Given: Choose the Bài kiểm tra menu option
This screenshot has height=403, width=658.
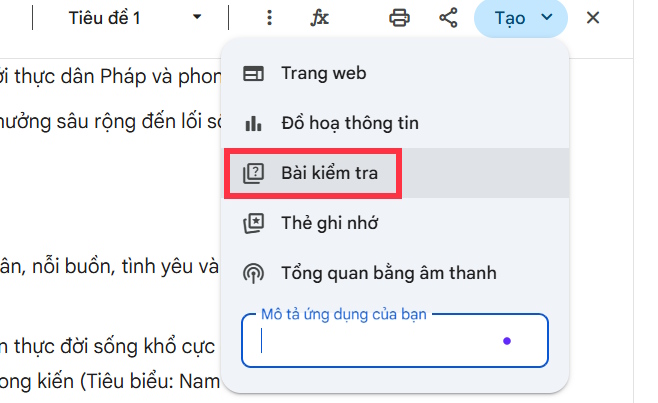Looking at the screenshot, I should 328,174.
